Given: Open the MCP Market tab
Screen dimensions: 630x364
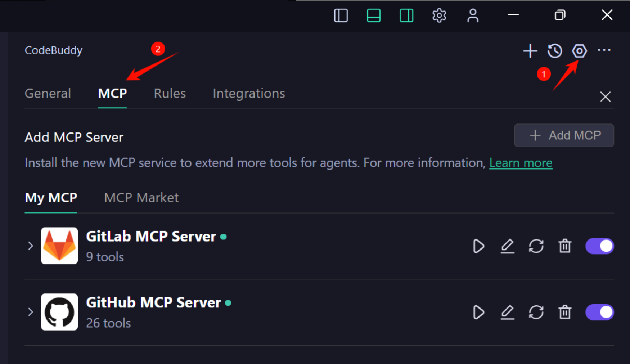Looking at the screenshot, I should click(141, 198).
